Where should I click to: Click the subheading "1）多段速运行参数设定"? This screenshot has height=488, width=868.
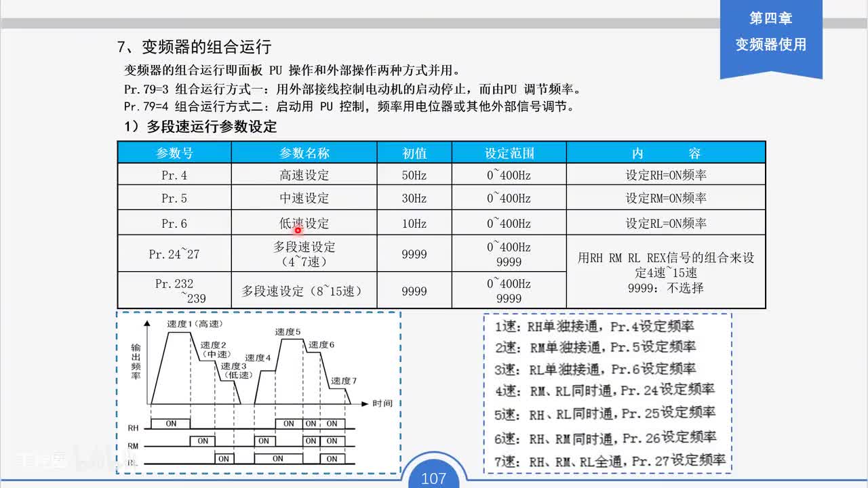tap(201, 127)
